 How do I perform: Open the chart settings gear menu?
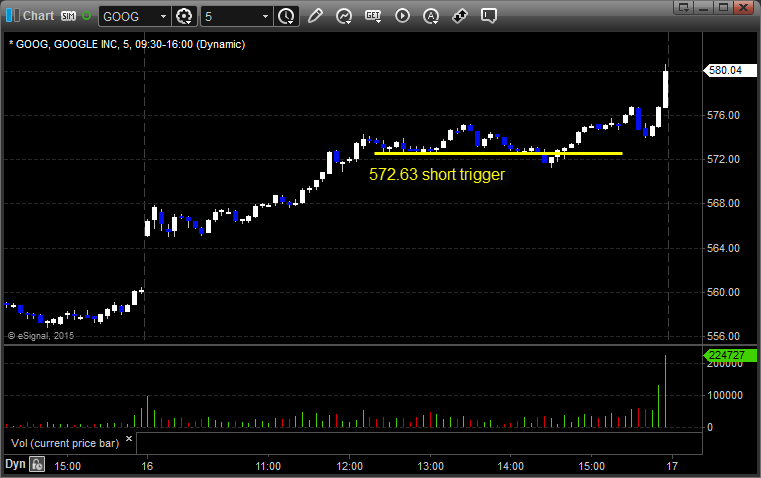pos(184,16)
